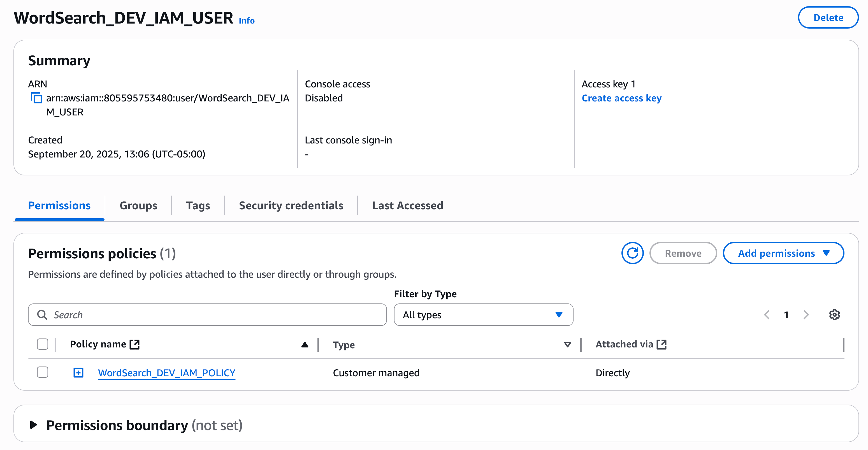Check the WordSearch_DEV_IAM_POLICY row checkbox

point(43,372)
